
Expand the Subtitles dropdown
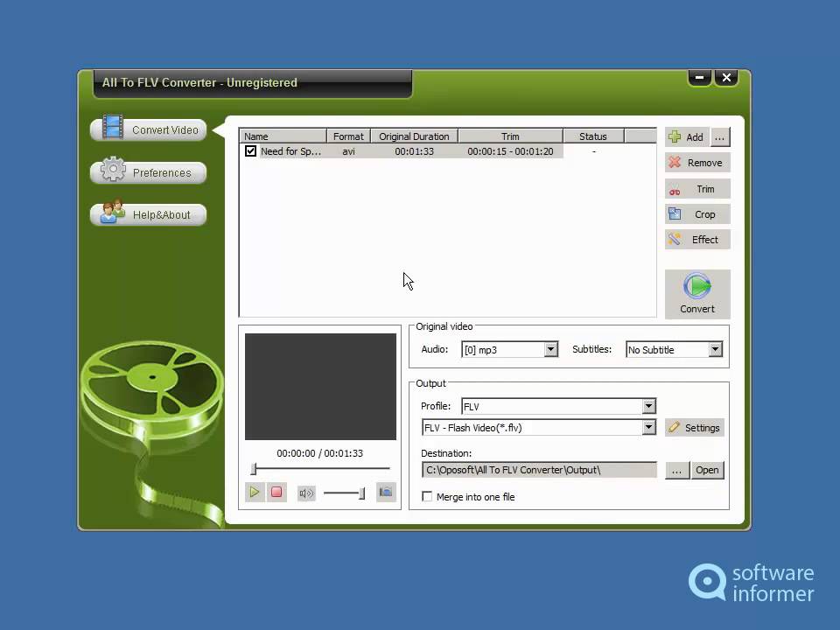point(715,349)
